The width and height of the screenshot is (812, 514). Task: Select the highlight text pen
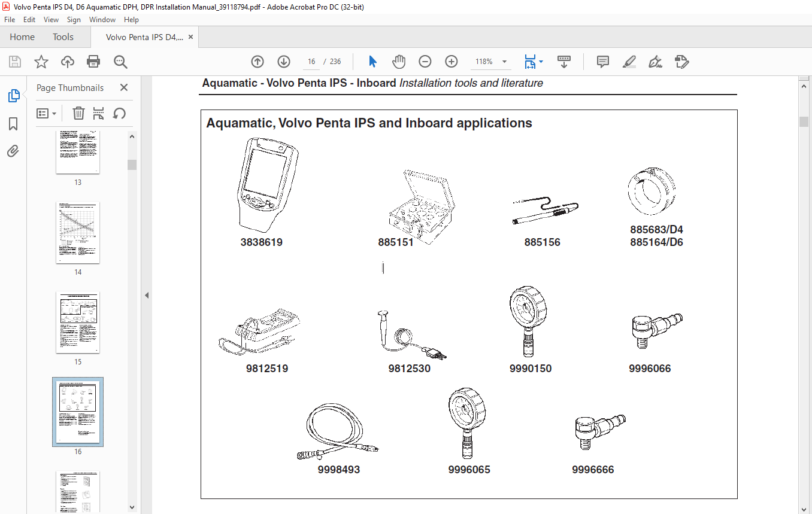[629, 62]
